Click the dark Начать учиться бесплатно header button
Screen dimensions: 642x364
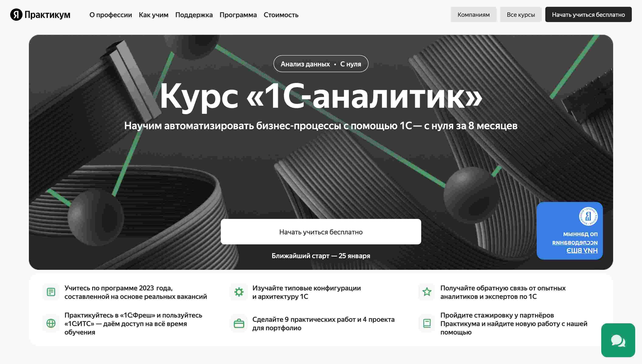(588, 14)
